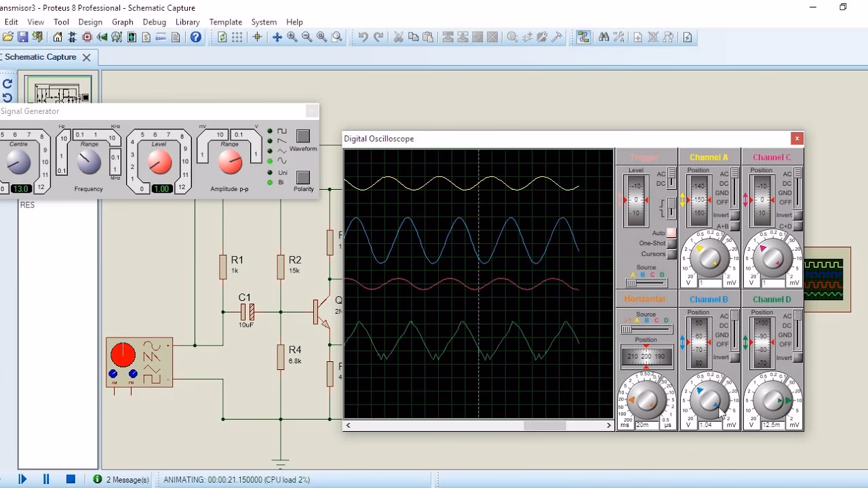The width and height of the screenshot is (868, 488).
Task: Select the Schematic Capture tab
Action: pos(41,58)
